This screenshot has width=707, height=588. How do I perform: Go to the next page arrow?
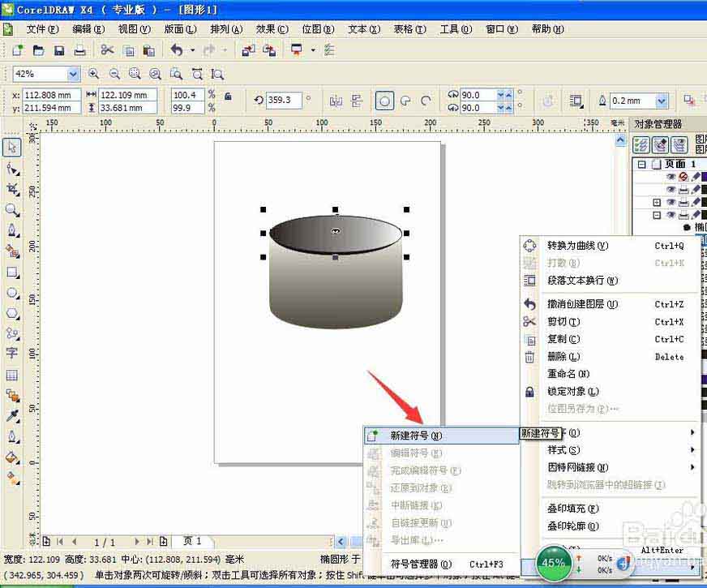pyautogui.click(x=137, y=541)
